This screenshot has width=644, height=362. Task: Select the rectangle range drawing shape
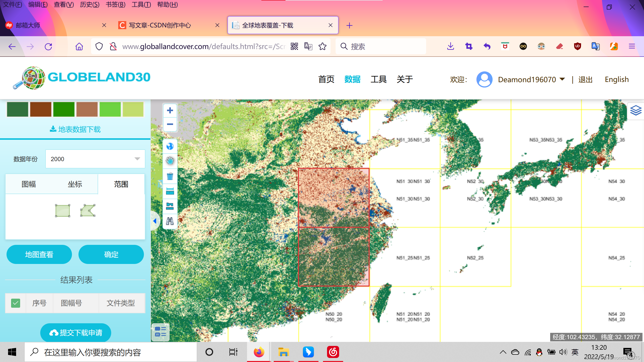tap(63, 211)
